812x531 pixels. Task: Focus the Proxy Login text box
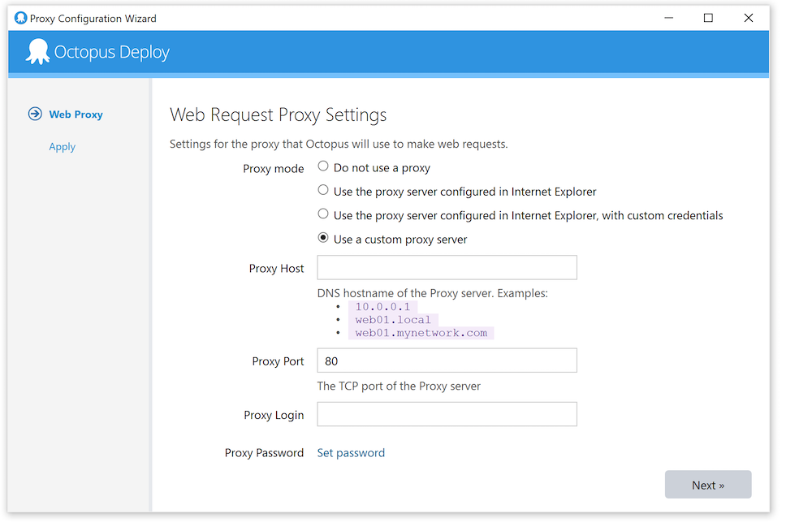pos(447,414)
